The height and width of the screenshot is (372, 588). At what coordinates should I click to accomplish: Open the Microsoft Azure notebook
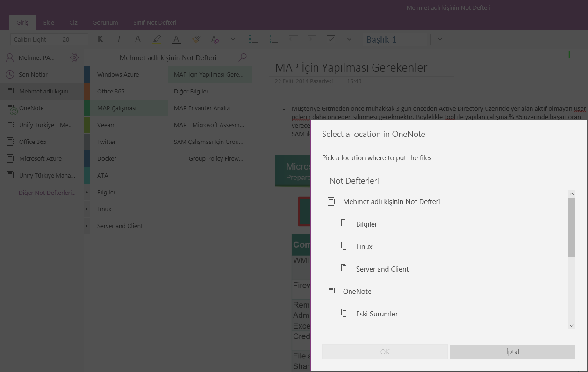point(42,158)
